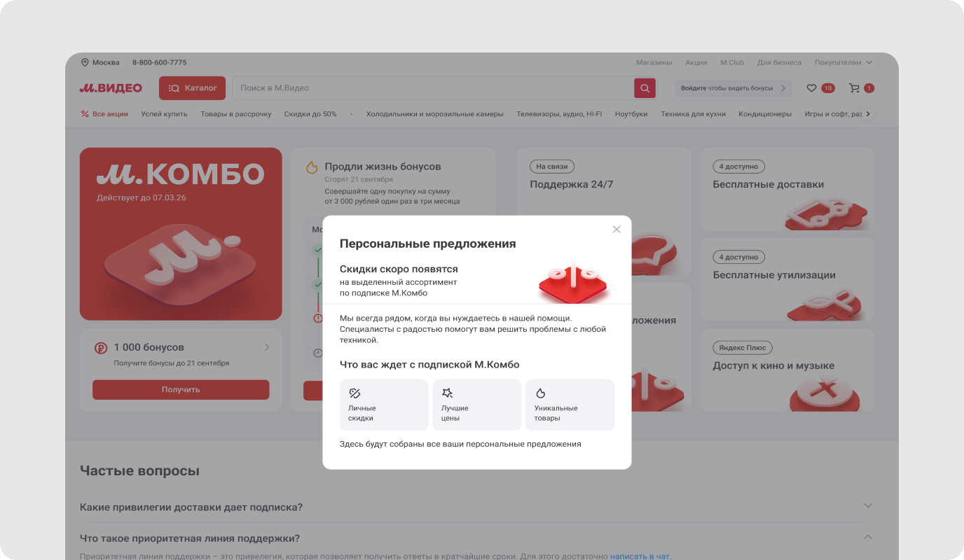Click the Лучшие цены card
The image size is (964, 560).
[x=477, y=405]
